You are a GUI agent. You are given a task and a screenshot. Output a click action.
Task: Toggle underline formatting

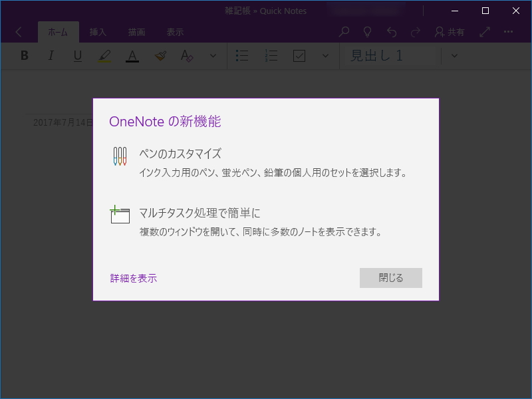[77, 56]
